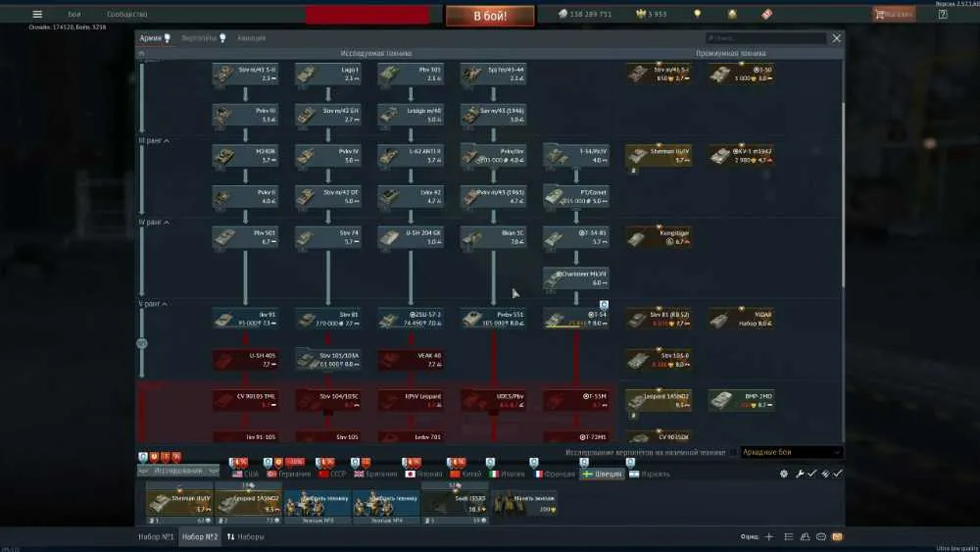This screenshot has height=552, width=980.
Task: Select the USSR nation tab
Action: (332, 474)
